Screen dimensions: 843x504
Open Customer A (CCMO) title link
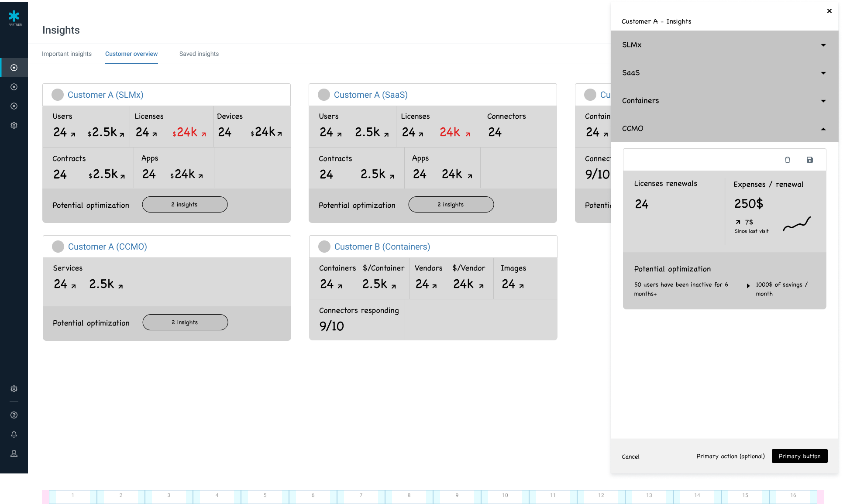click(x=107, y=247)
